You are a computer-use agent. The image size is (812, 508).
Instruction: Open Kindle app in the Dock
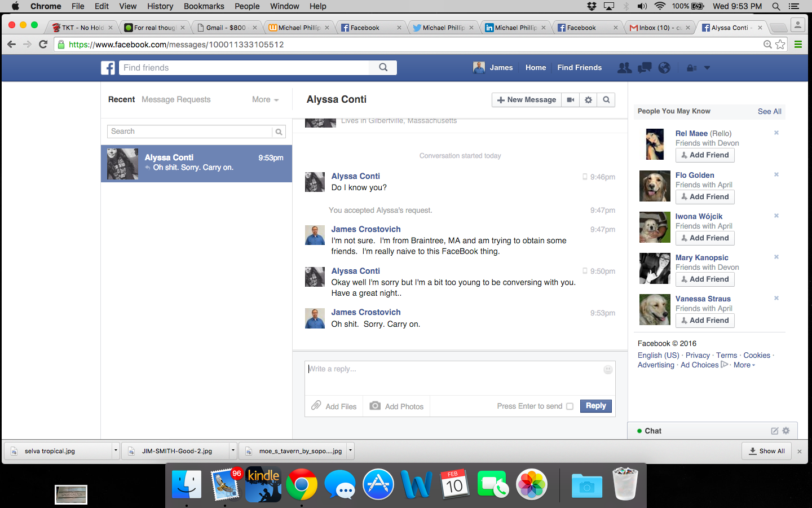coord(263,484)
